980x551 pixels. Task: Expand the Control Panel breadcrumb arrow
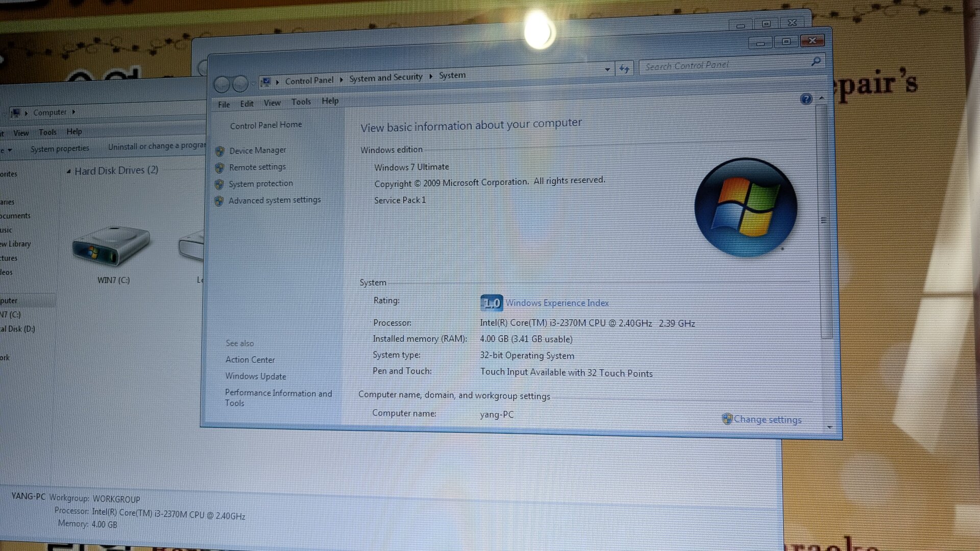(341, 80)
